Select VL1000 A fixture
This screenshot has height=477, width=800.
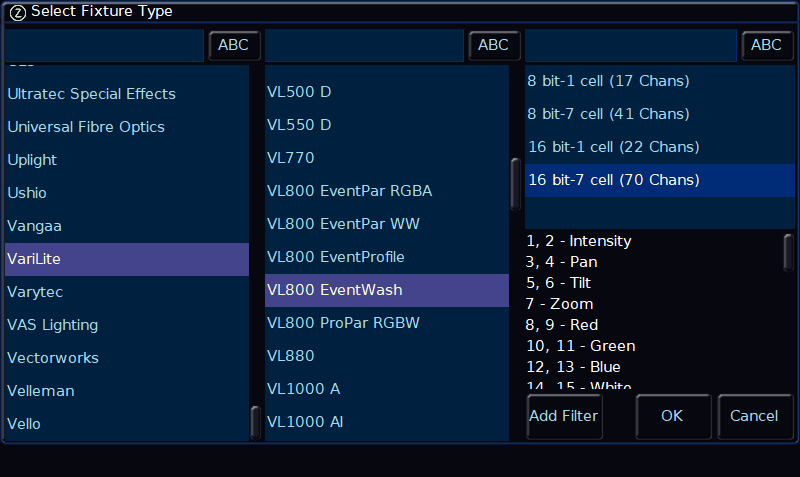pyautogui.click(x=387, y=389)
